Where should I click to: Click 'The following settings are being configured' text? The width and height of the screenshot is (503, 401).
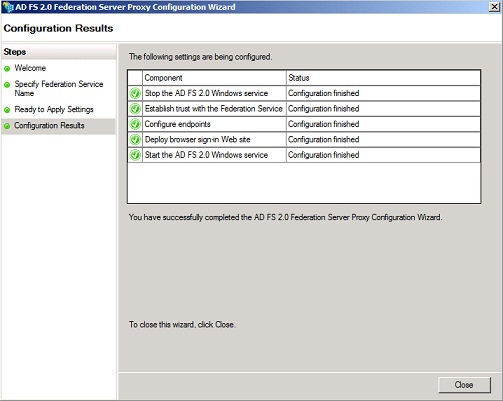click(200, 57)
